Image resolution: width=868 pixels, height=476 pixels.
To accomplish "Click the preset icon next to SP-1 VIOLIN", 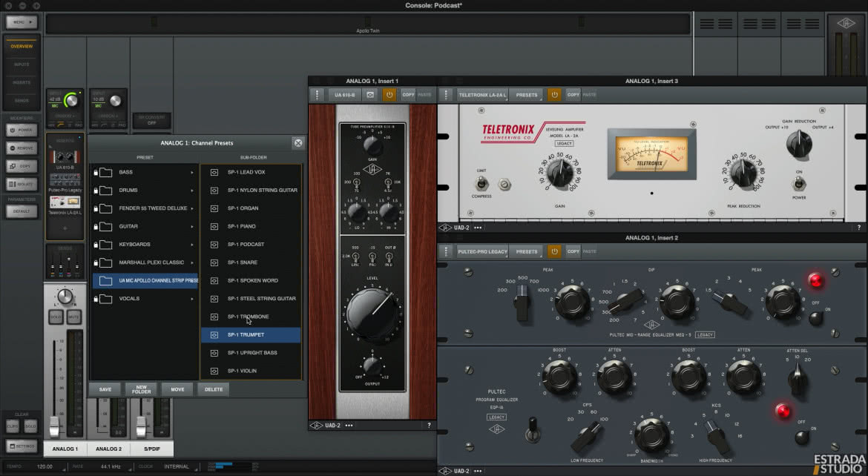I will coord(214,371).
